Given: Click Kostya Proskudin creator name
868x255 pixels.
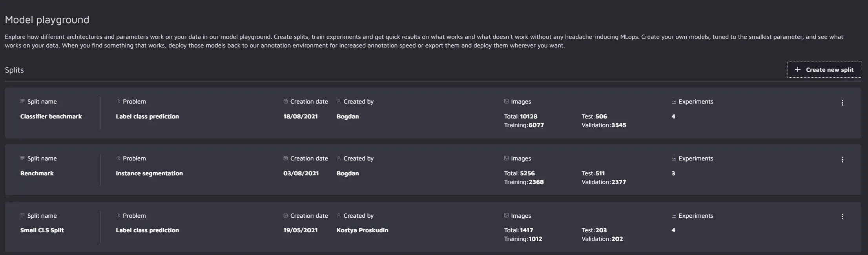Looking at the screenshot, I should point(362,230).
